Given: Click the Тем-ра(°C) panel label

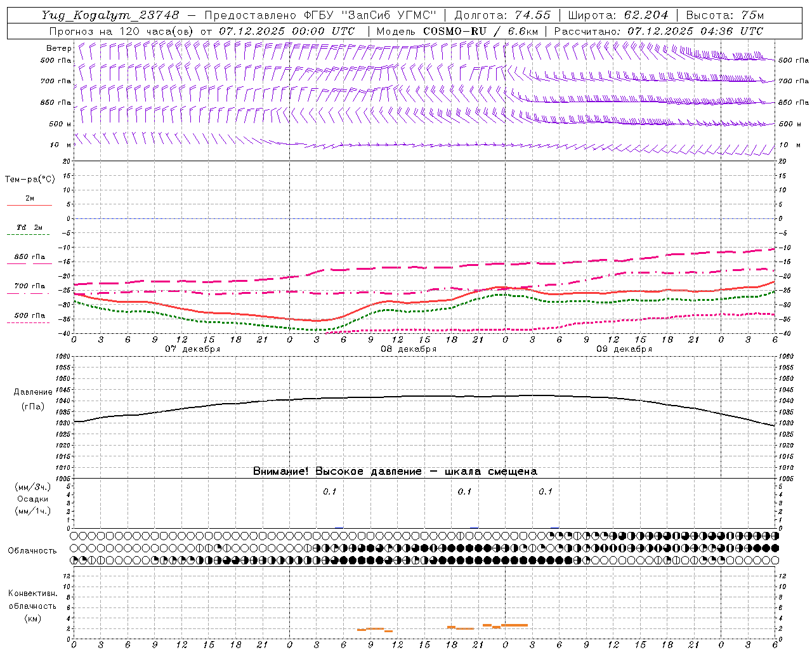Looking at the screenshot, I should (x=30, y=180).
